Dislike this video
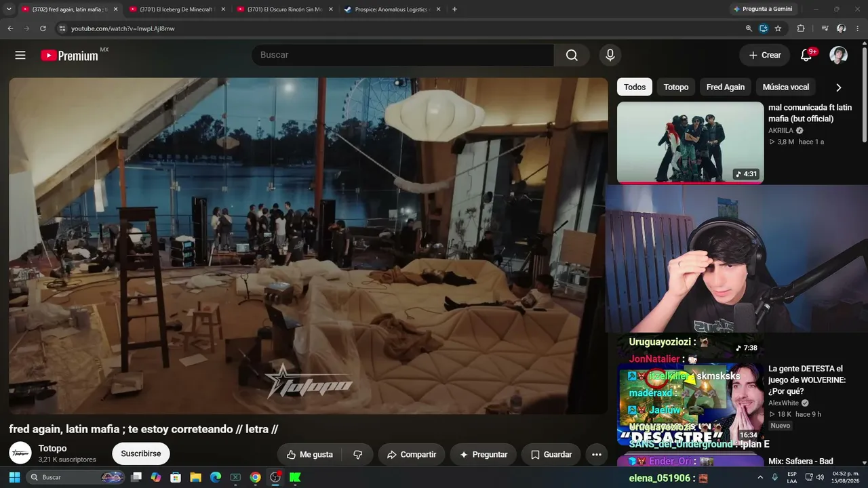This screenshot has height=488, width=868. (x=358, y=455)
